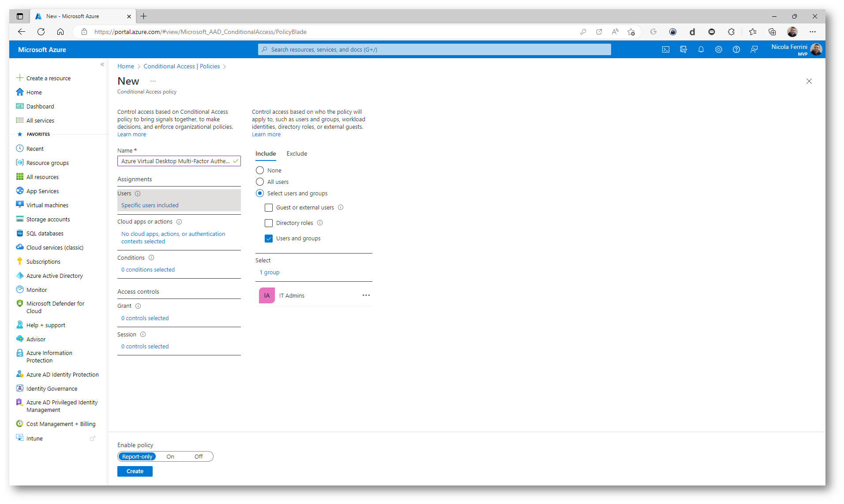Collapse the left sidebar menu
The height and width of the screenshot is (504, 844).
point(102,64)
